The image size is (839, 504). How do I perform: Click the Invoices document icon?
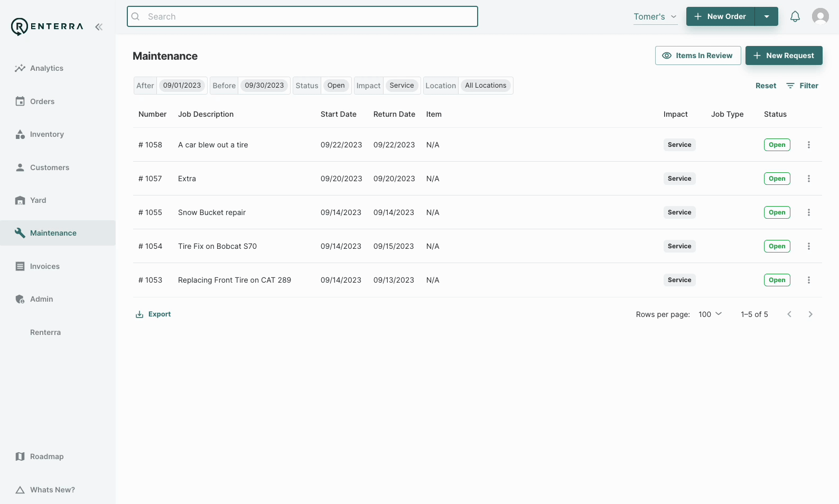coord(20,266)
